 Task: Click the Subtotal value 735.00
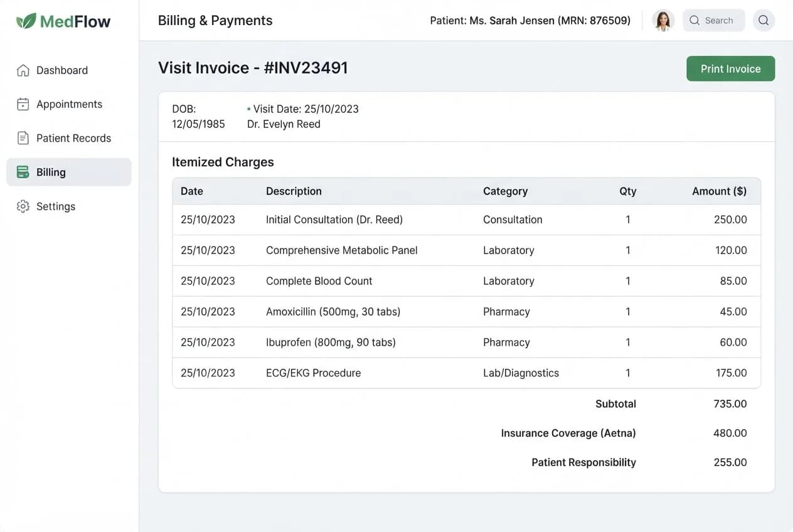(x=730, y=404)
